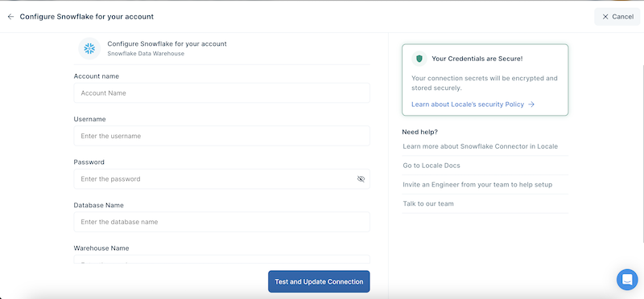Click the 'Username' field label
Viewport: 644px width, 299px height.
pyautogui.click(x=89, y=119)
